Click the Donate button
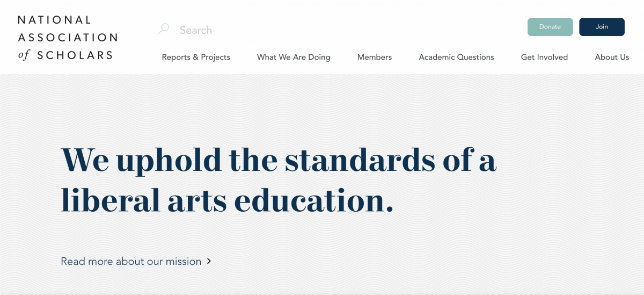The width and height of the screenshot is (644, 295). tap(550, 27)
